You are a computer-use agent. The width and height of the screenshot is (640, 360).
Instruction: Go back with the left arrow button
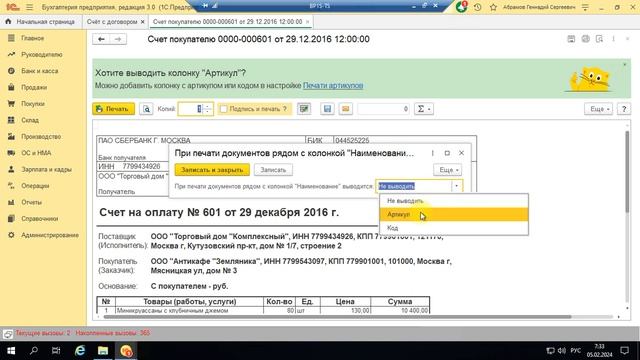101,39
